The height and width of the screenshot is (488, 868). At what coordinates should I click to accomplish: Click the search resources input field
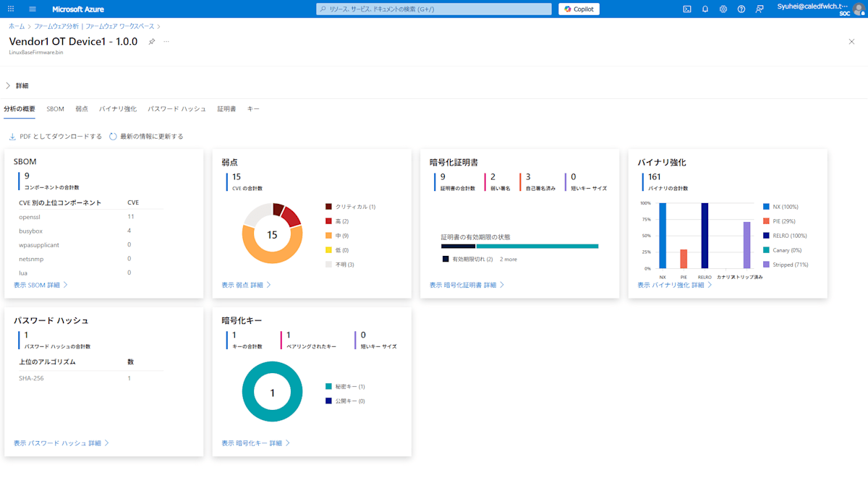pos(435,9)
